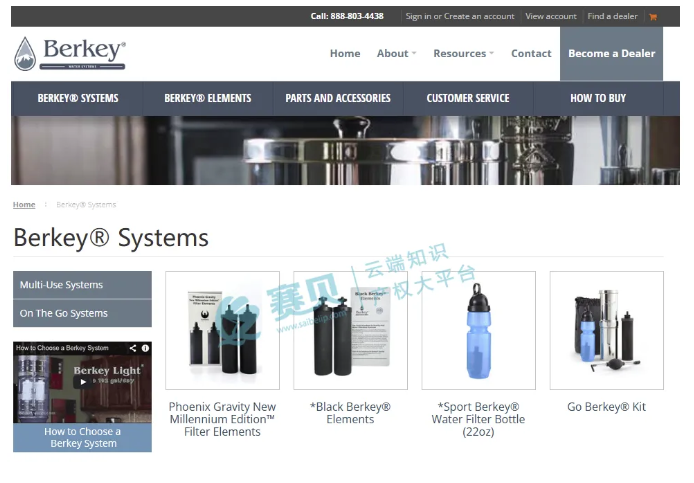Open Berkey® Systems menu tab
Image resolution: width=694 pixels, height=483 pixels.
(78, 98)
